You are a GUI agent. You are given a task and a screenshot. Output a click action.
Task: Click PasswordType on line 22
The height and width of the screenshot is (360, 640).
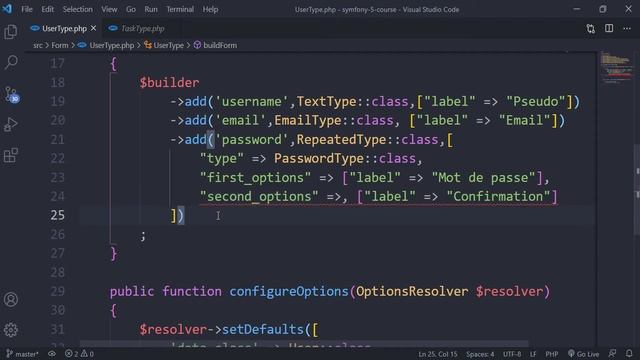(x=319, y=158)
